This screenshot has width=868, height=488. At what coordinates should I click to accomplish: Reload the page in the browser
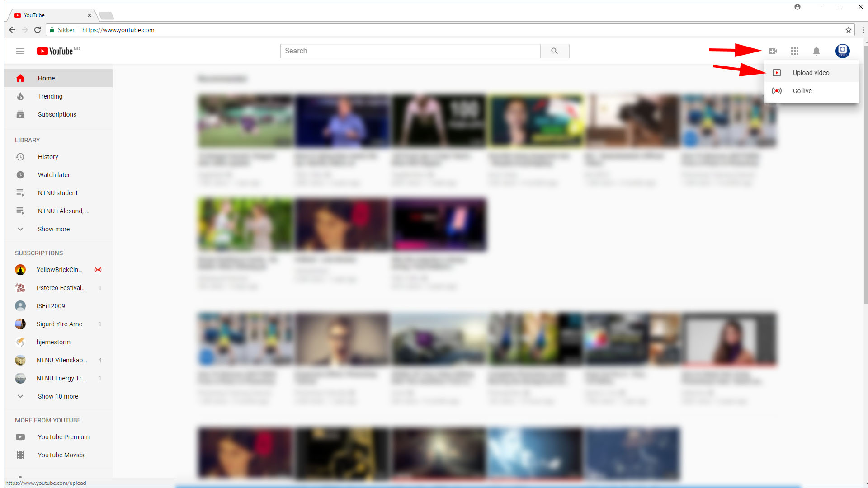pyautogui.click(x=38, y=30)
